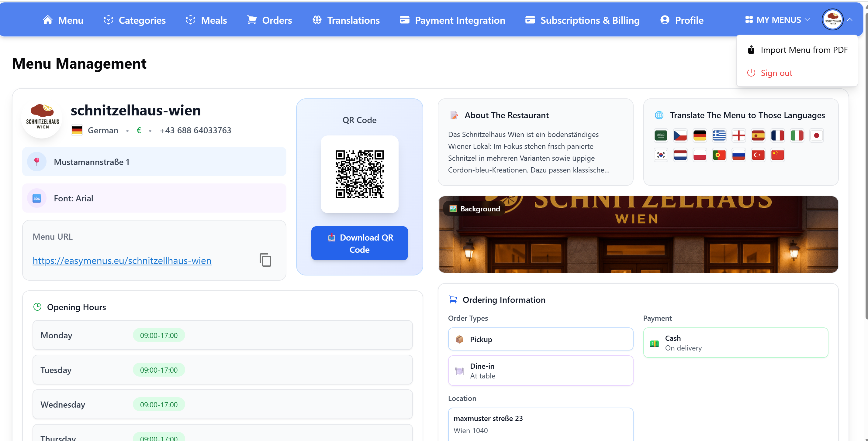
Task: Select the Dine-in At table option
Action: [x=540, y=371]
